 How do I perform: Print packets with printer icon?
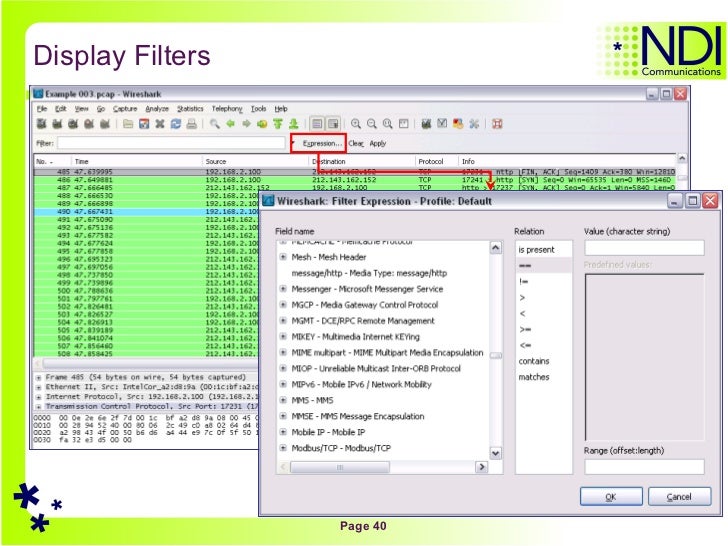[x=191, y=124]
